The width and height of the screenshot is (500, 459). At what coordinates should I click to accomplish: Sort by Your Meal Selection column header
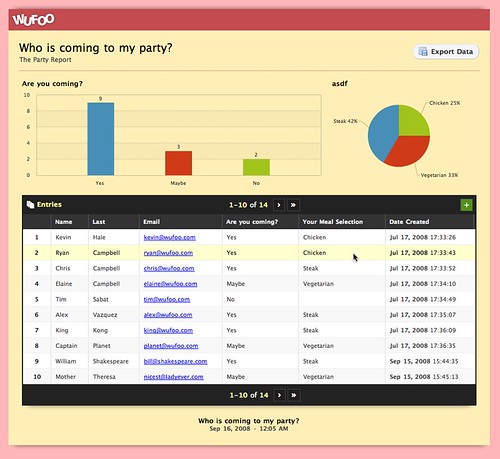pos(333,222)
